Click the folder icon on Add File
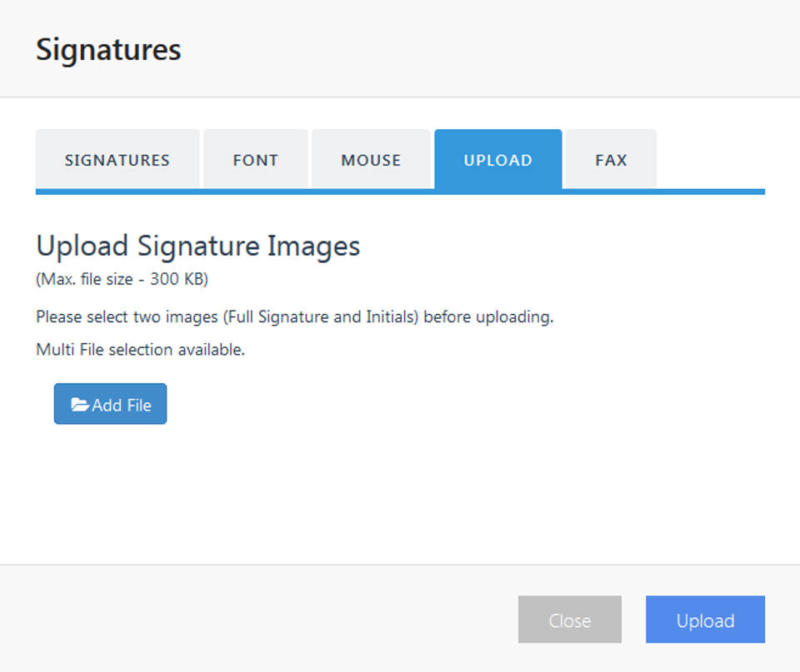This screenshot has width=800, height=672. (80, 405)
